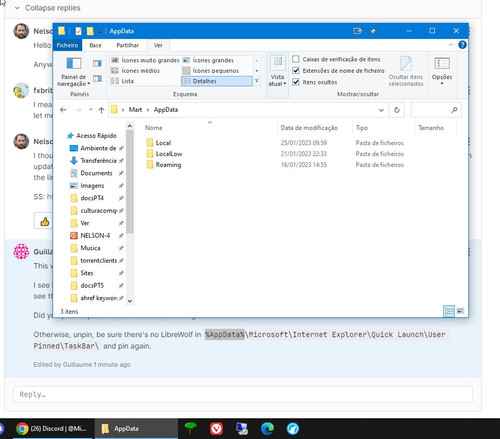Go up one folder level

click(101, 110)
